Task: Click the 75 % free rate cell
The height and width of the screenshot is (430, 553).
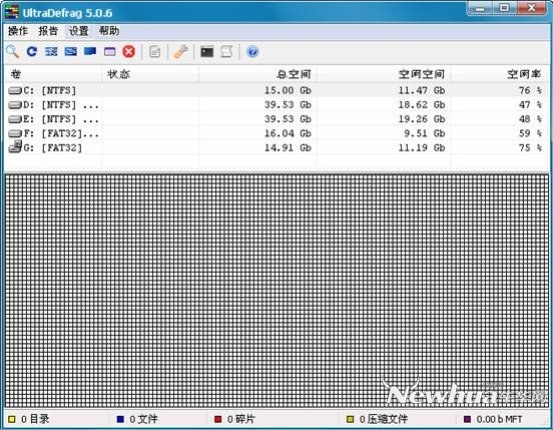Action: pyautogui.click(x=530, y=148)
